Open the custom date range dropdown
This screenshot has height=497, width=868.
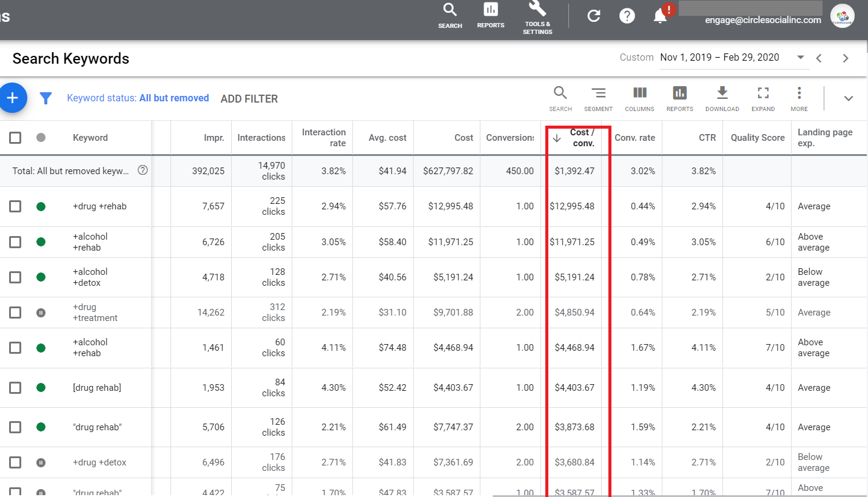click(800, 58)
